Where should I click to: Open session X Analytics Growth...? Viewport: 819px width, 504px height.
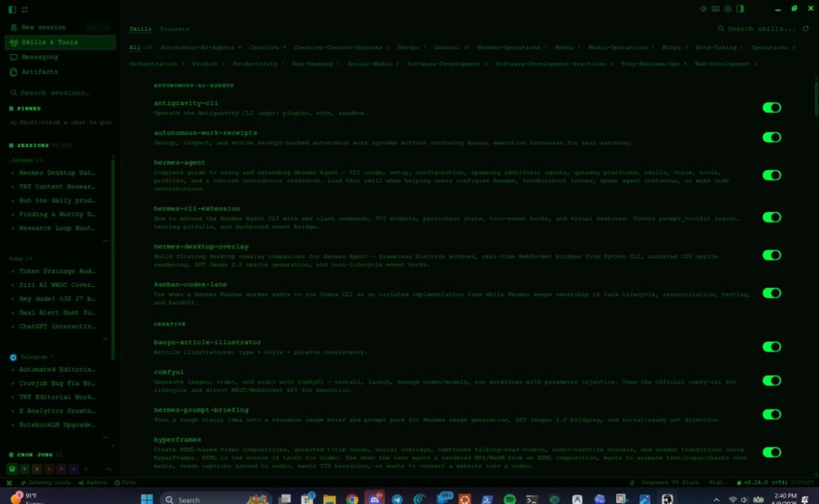click(57, 411)
